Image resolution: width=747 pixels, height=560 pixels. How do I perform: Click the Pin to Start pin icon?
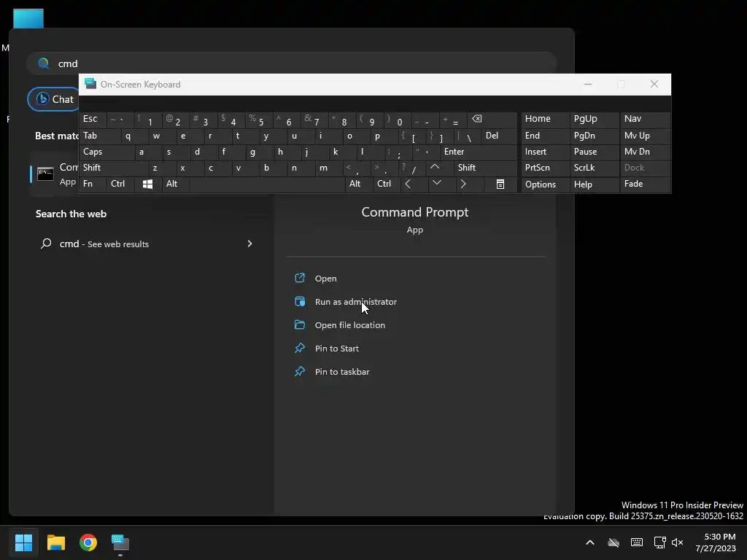(x=300, y=348)
